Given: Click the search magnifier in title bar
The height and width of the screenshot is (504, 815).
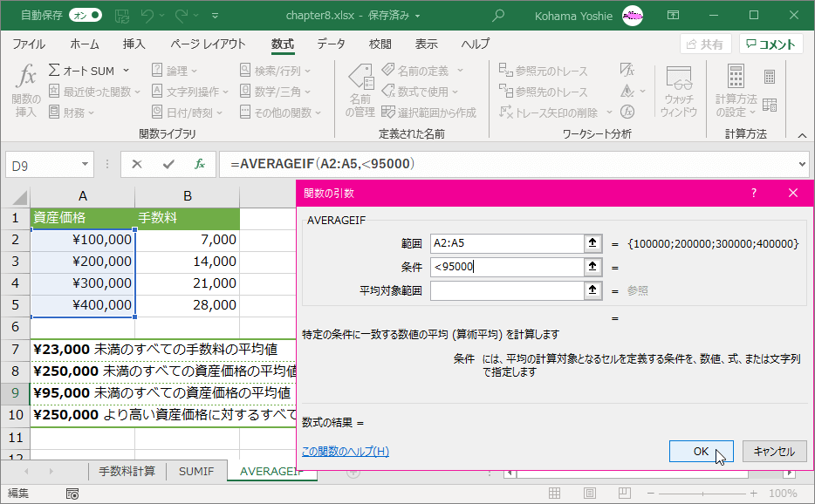Looking at the screenshot, I should point(498,16).
